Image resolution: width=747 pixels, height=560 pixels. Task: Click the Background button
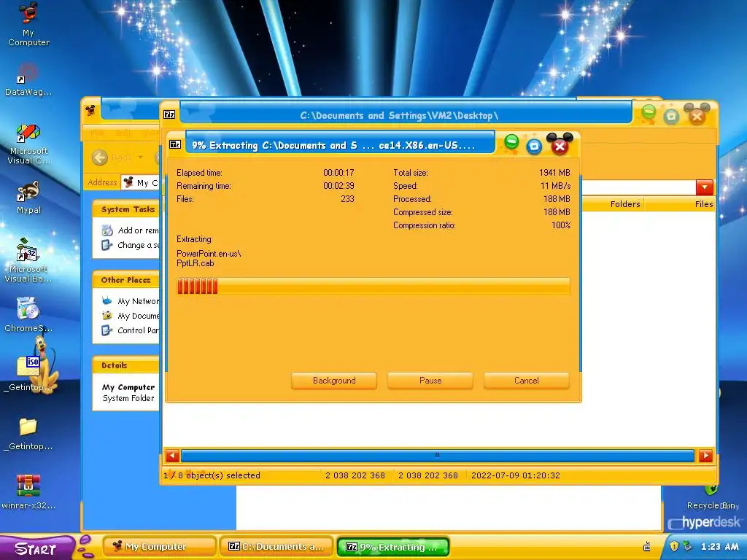point(334,381)
